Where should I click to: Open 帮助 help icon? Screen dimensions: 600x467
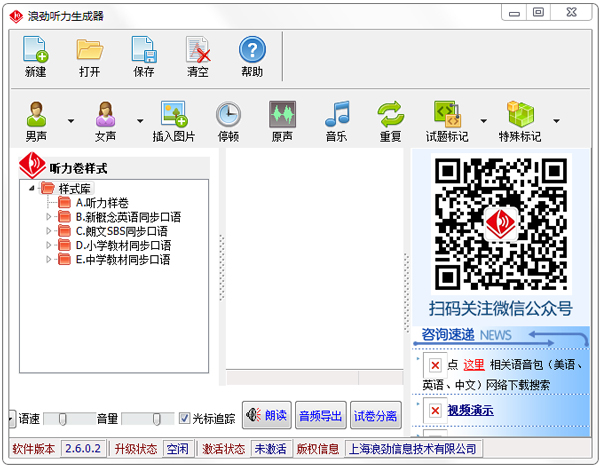[252, 49]
